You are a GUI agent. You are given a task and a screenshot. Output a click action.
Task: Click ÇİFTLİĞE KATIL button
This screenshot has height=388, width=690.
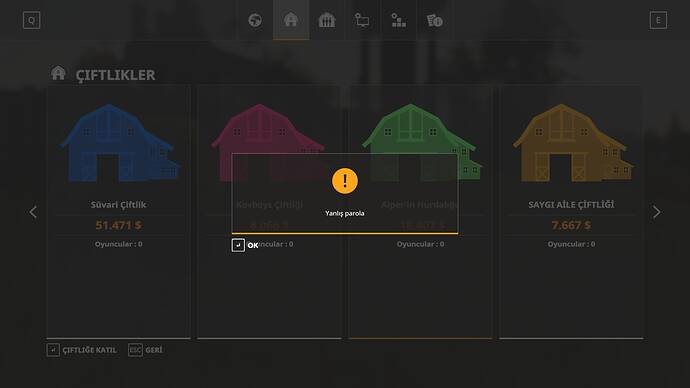click(89, 350)
